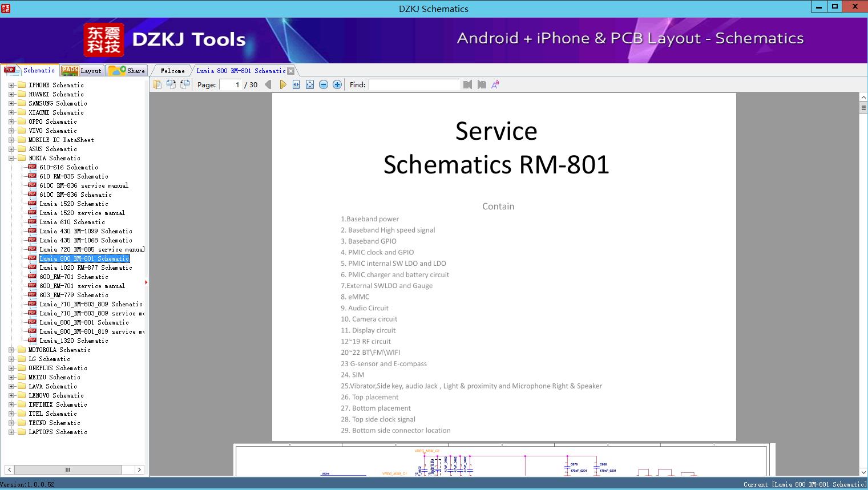Open Lumia_800_RM-801 Schematic with underscores
868x490 pixels.
[x=84, y=322]
